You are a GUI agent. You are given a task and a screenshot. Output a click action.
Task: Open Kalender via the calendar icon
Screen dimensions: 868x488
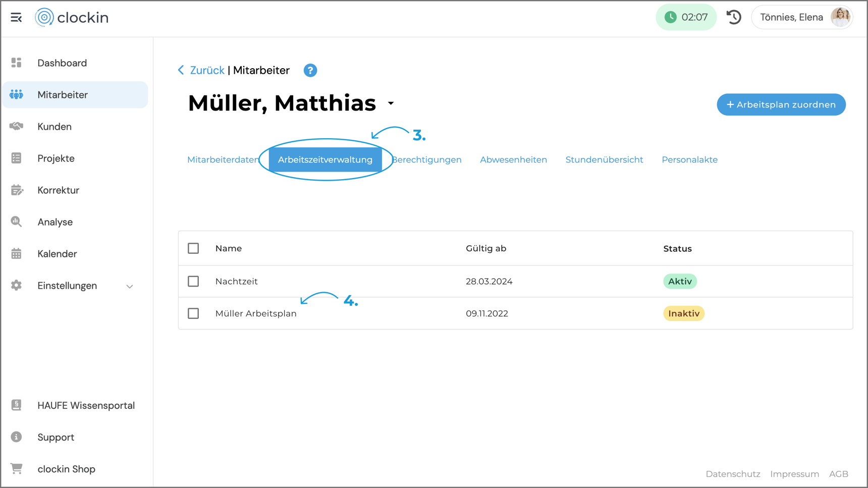[x=17, y=254]
